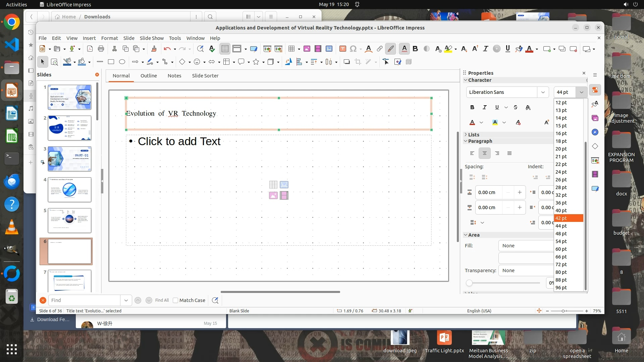
Task: Switch to the Slide Sorter tab
Action: (205, 76)
